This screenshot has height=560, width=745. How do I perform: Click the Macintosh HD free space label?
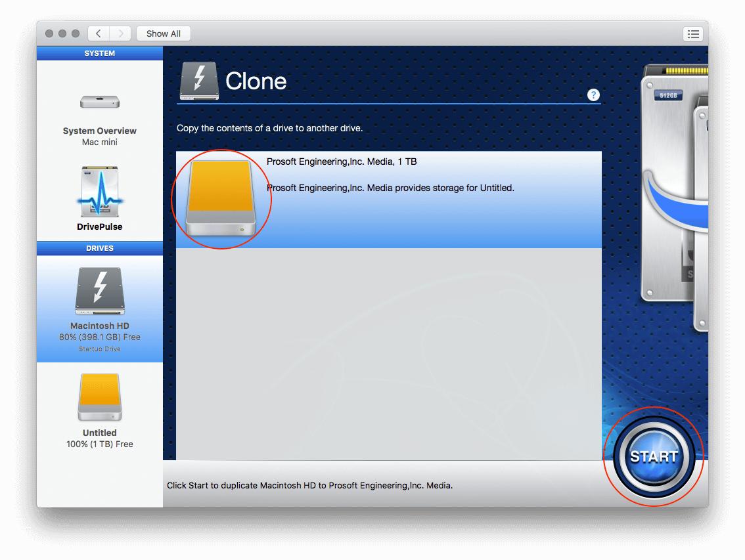[x=99, y=336]
